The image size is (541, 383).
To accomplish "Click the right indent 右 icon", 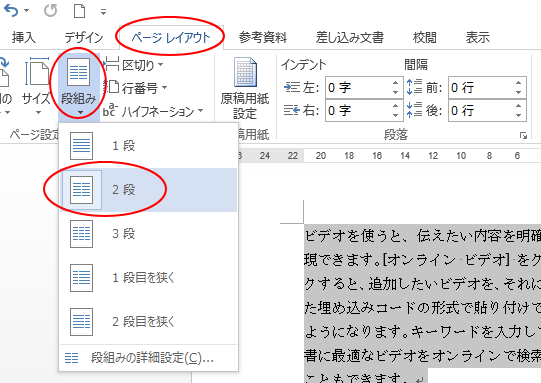I will 292,110.
